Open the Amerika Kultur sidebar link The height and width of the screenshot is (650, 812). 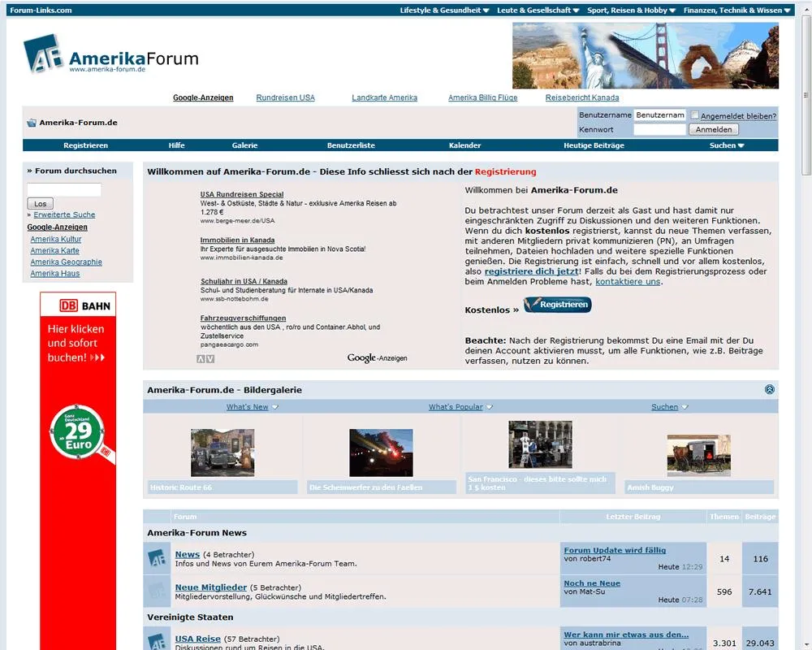coord(56,239)
